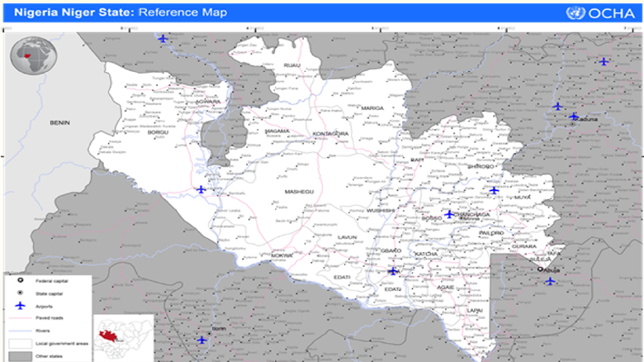This screenshot has width=644, height=362.
Task: Click the Nigeria Niger State title text
Action: pos(70,12)
